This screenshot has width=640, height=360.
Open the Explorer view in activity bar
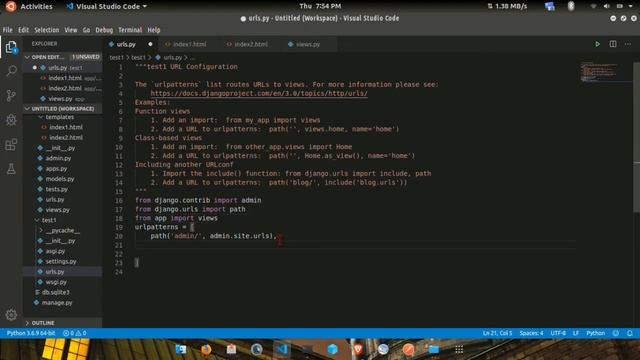pos(11,47)
